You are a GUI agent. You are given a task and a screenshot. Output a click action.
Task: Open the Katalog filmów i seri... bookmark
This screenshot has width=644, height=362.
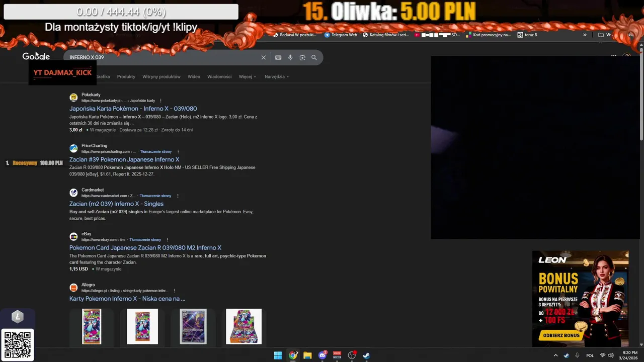pyautogui.click(x=385, y=35)
